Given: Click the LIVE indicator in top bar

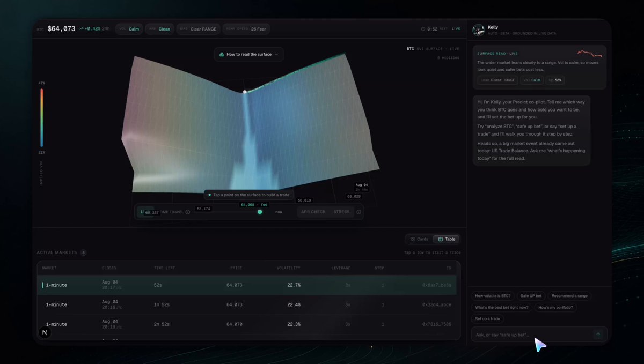Looking at the screenshot, I should [x=456, y=29].
